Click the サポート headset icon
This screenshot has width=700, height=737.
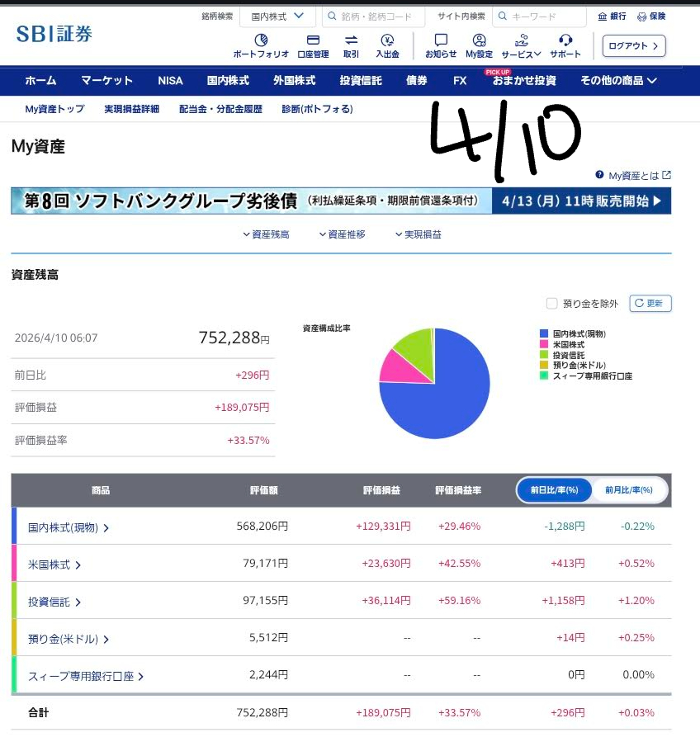click(x=565, y=40)
